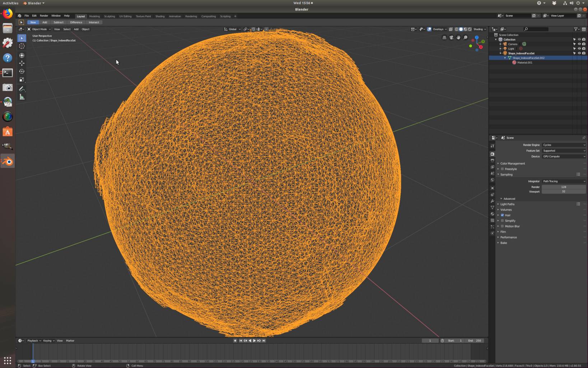The height and width of the screenshot is (368, 588).
Task: Switch viewport to rendered shading mode
Action: (x=470, y=29)
